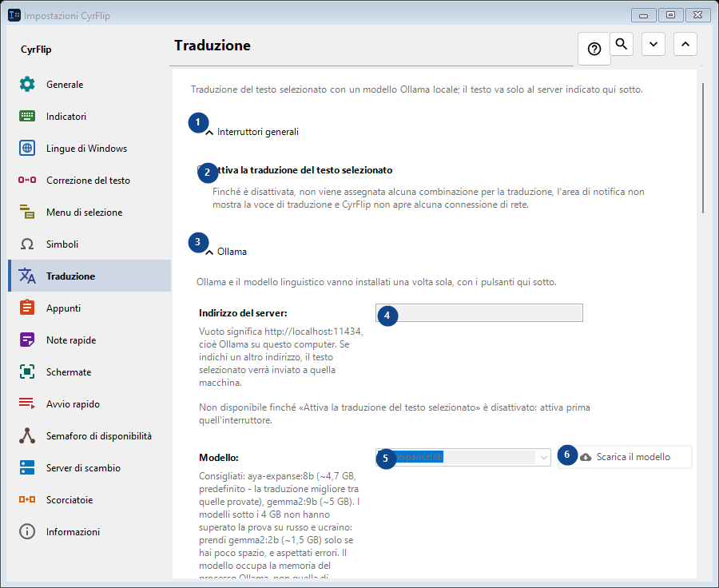Show the Informazioni page

coord(89,531)
